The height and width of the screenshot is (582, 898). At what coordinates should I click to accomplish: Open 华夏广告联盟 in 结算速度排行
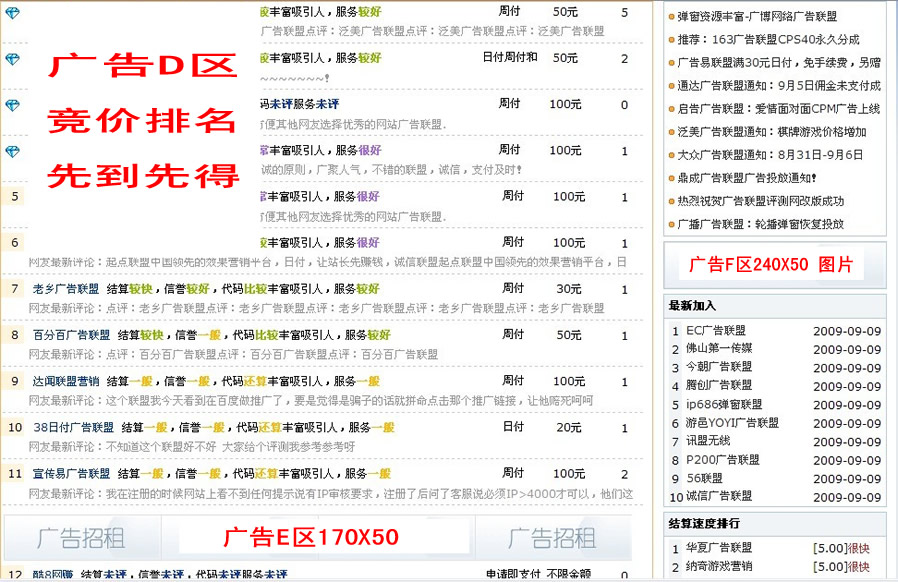(x=719, y=548)
